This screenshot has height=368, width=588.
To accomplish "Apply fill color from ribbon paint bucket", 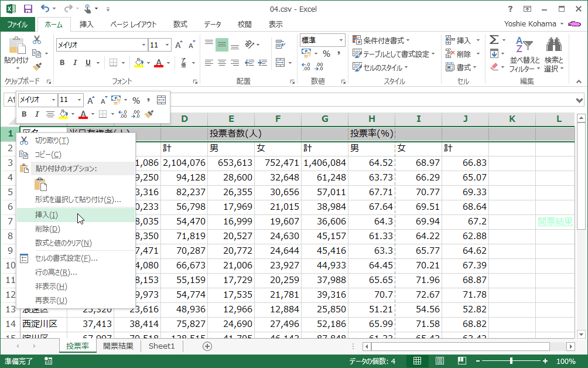I will point(139,63).
